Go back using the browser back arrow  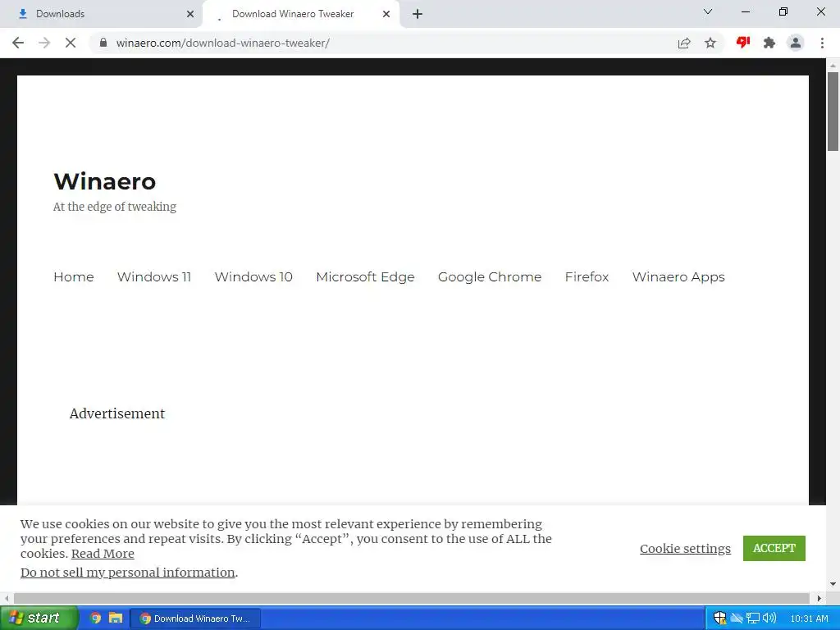click(18, 43)
